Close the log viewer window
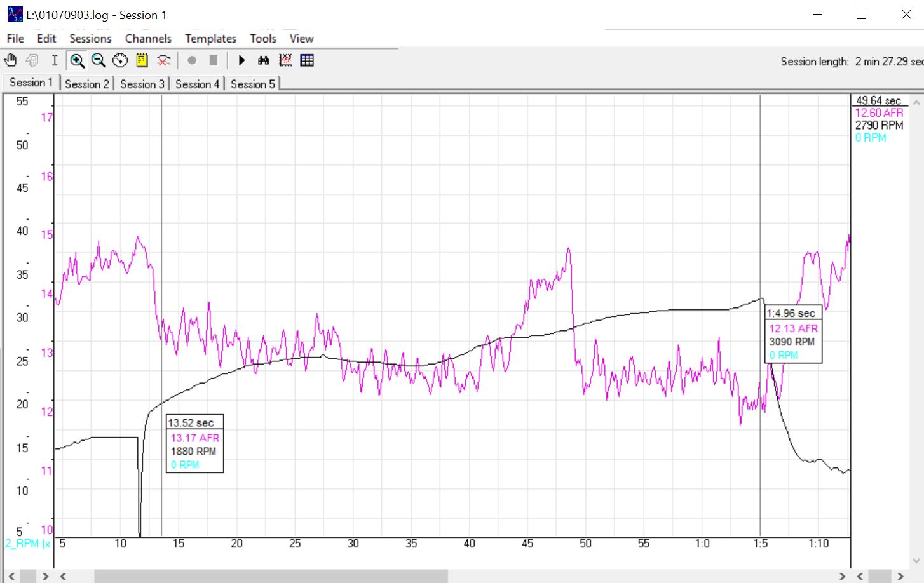The height and width of the screenshot is (583, 924). tap(906, 15)
